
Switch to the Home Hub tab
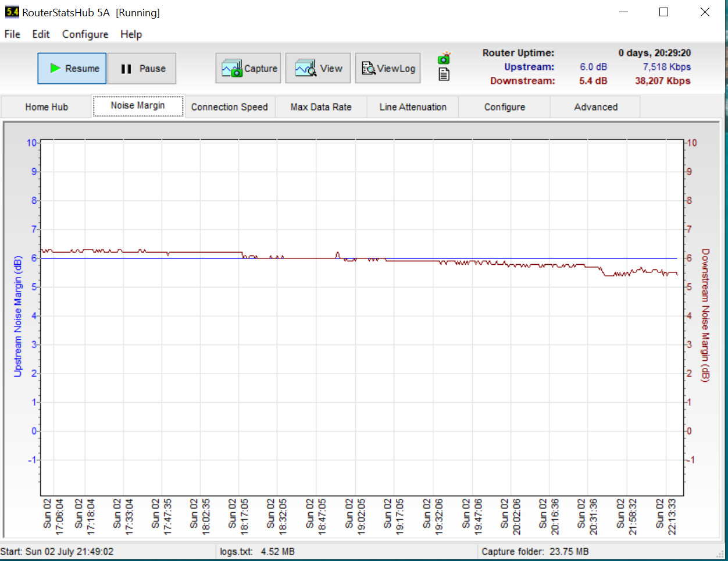47,107
